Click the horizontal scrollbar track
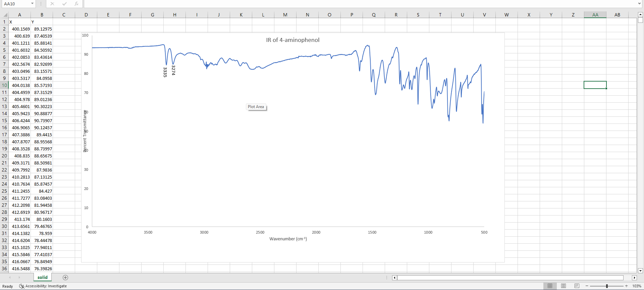 click(510, 278)
